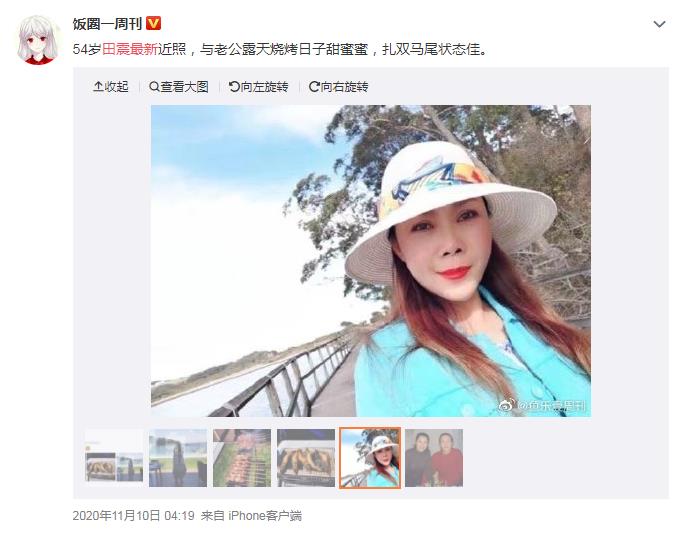Select the grilled food tray thumbnail

pyautogui.click(x=306, y=458)
